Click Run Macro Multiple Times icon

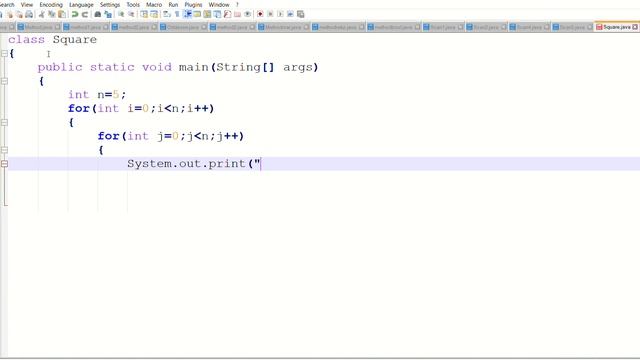(x=290, y=14)
